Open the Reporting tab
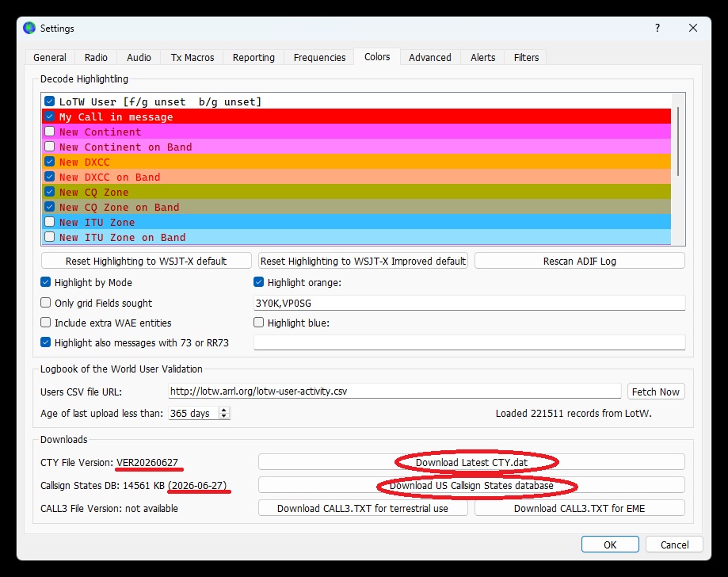This screenshot has width=728, height=577. 253,57
